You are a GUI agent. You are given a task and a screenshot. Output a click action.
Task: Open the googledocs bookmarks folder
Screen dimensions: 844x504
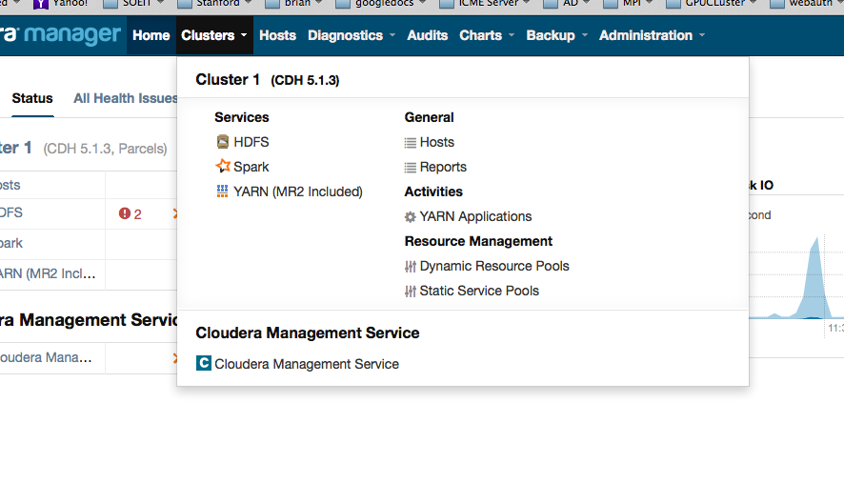pyautogui.click(x=380, y=3)
